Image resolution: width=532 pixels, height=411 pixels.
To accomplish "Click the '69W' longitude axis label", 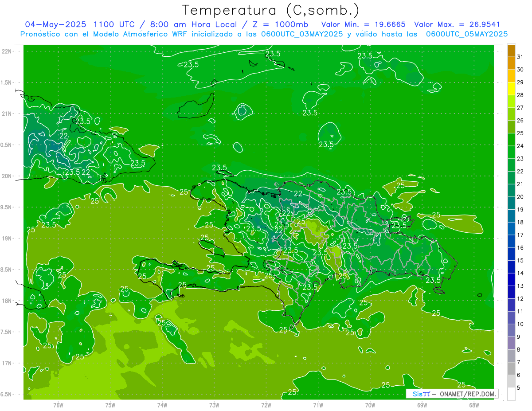I will coord(422,405).
